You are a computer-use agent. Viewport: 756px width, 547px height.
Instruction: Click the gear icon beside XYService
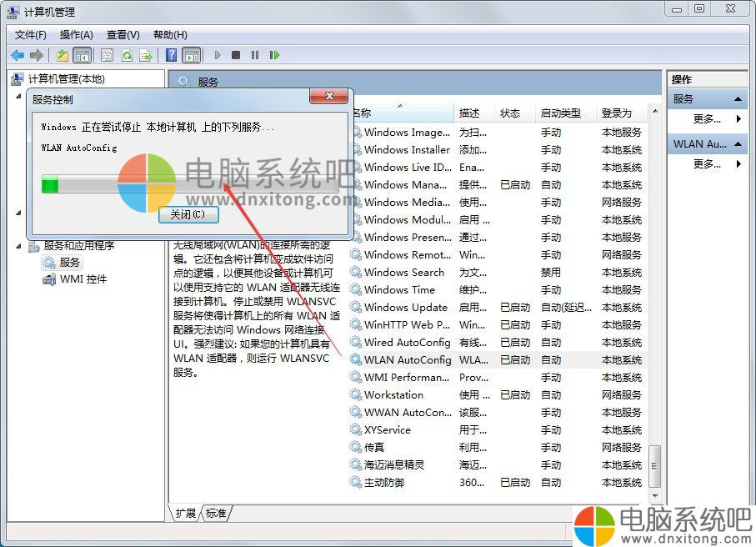pyautogui.click(x=356, y=429)
